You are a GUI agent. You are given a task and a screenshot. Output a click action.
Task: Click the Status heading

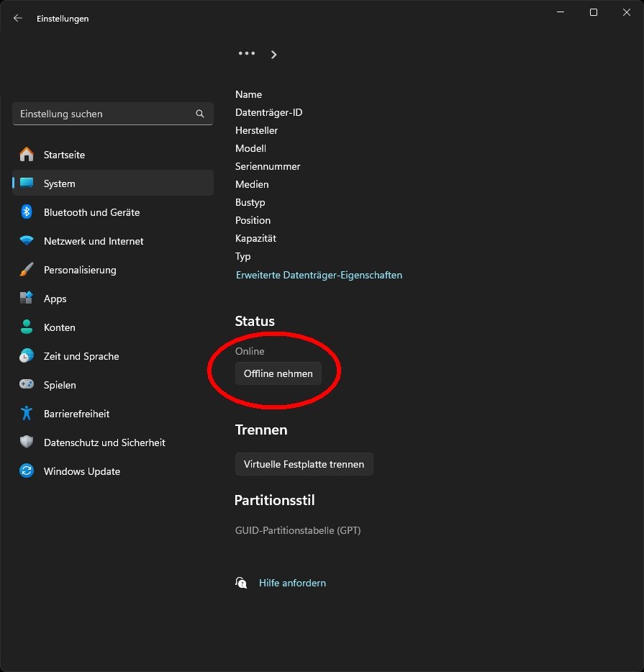[255, 321]
